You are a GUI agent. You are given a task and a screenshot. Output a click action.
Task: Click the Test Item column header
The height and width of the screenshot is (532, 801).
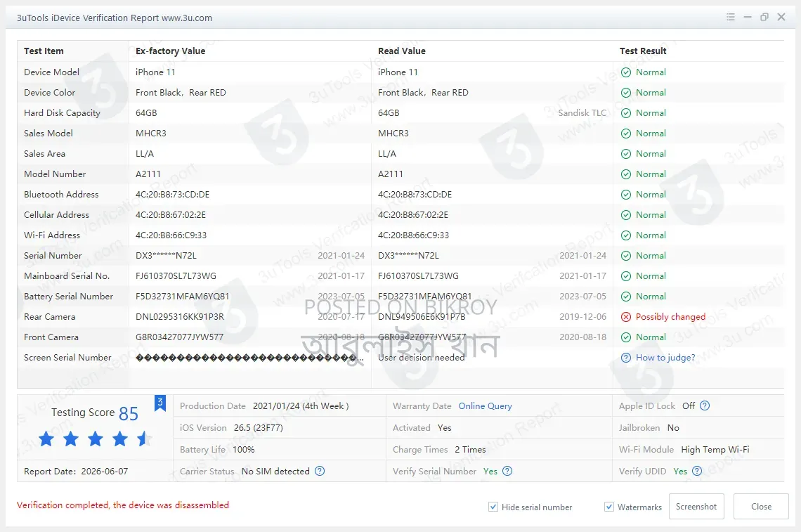[44, 51]
